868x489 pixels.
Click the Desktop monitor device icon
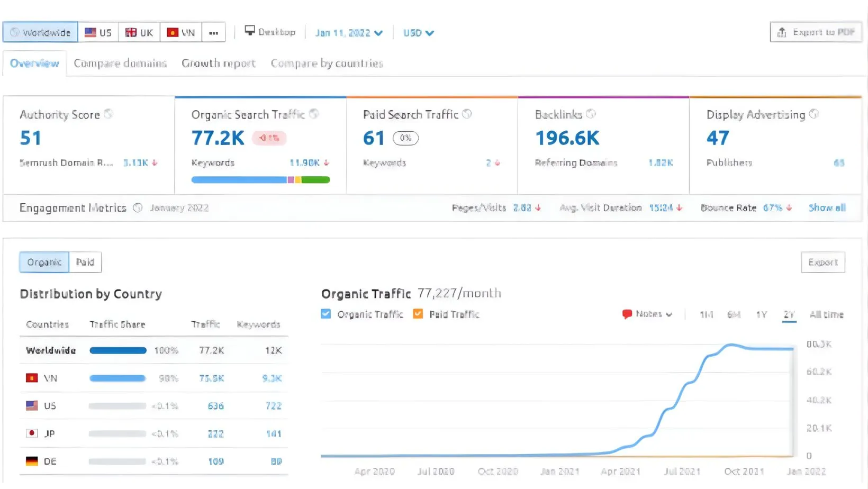pyautogui.click(x=250, y=31)
